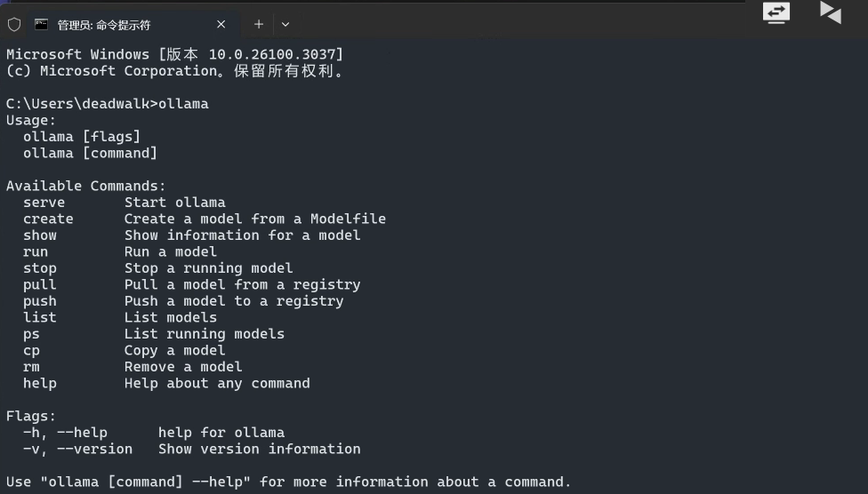
Task: Click the 'Stop a running model' description
Action: (x=208, y=268)
